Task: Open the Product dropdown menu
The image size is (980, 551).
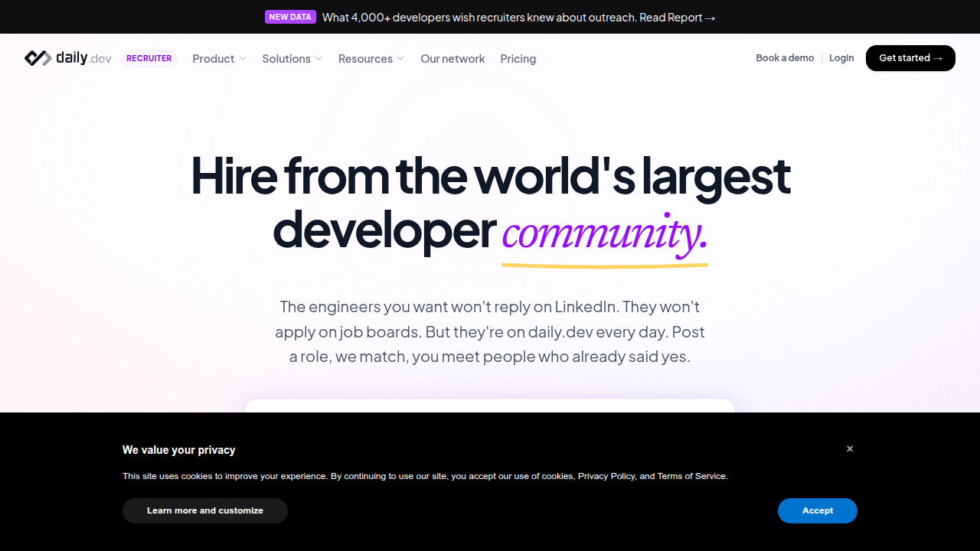Action: click(220, 59)
